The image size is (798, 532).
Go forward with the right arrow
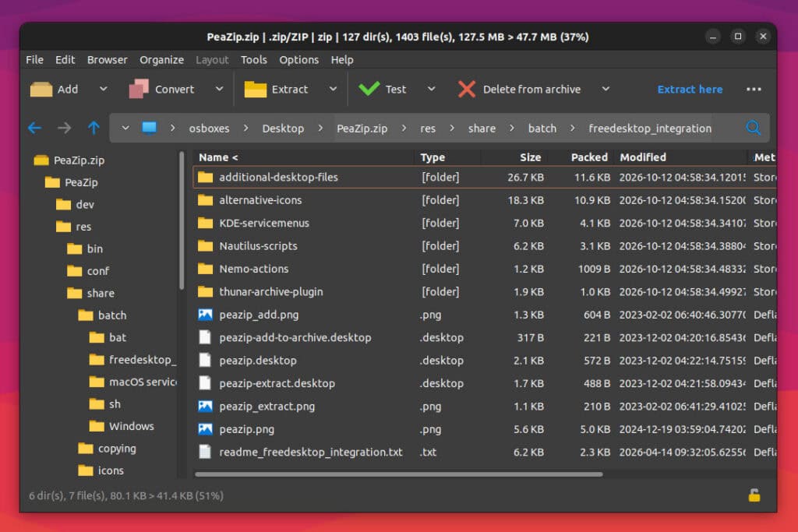[64, 128]
